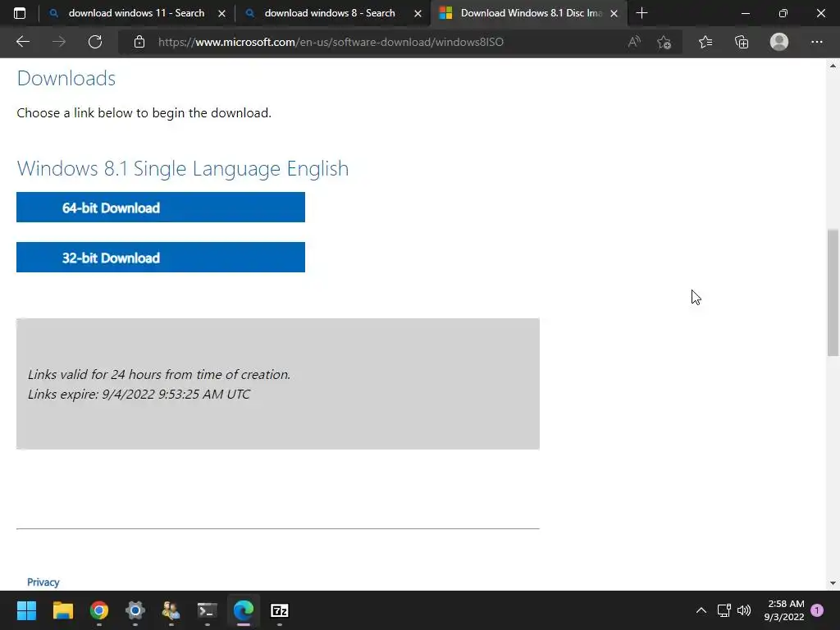
Task: Click Choose a link below text
Action: pyautogui.click(x=144, y=113)
